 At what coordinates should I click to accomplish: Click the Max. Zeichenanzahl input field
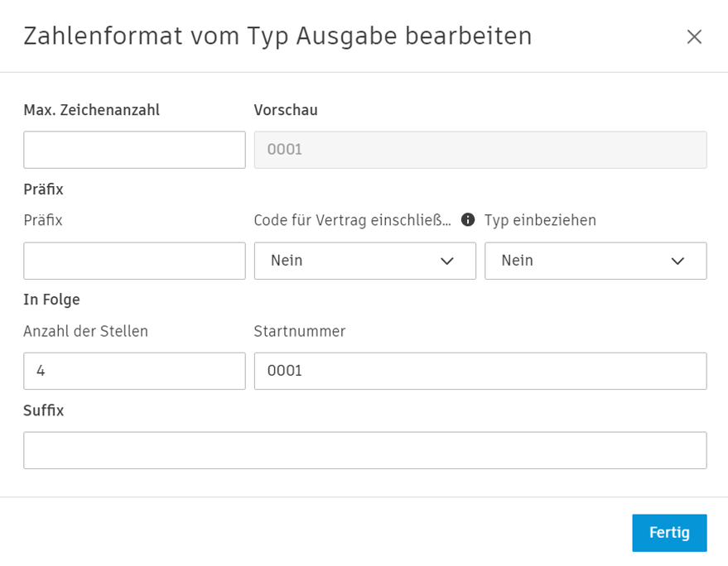pos(134,150)
